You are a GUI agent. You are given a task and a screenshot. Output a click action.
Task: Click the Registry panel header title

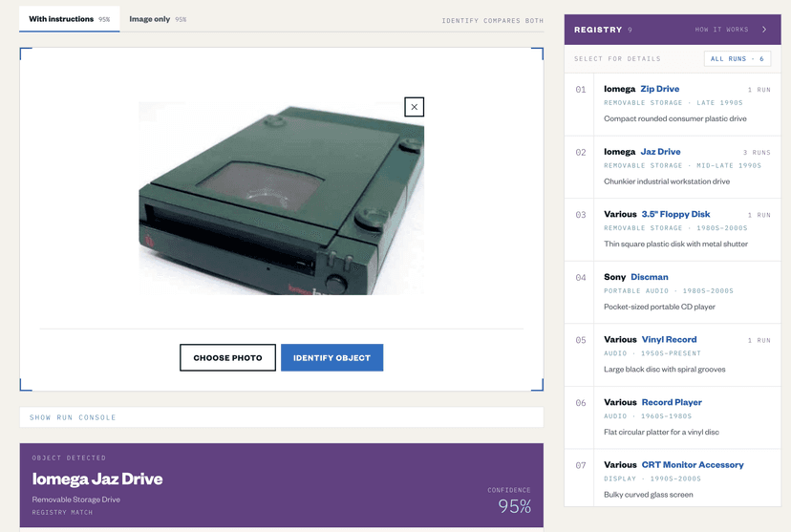(598, 30)
